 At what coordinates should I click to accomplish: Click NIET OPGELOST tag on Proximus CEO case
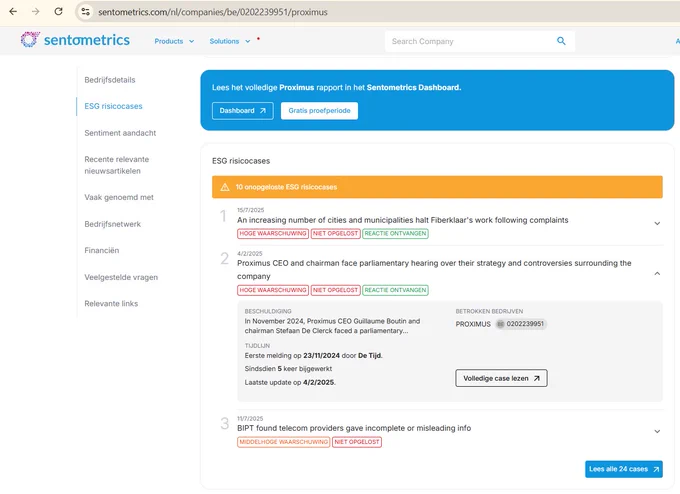point(335,290)
